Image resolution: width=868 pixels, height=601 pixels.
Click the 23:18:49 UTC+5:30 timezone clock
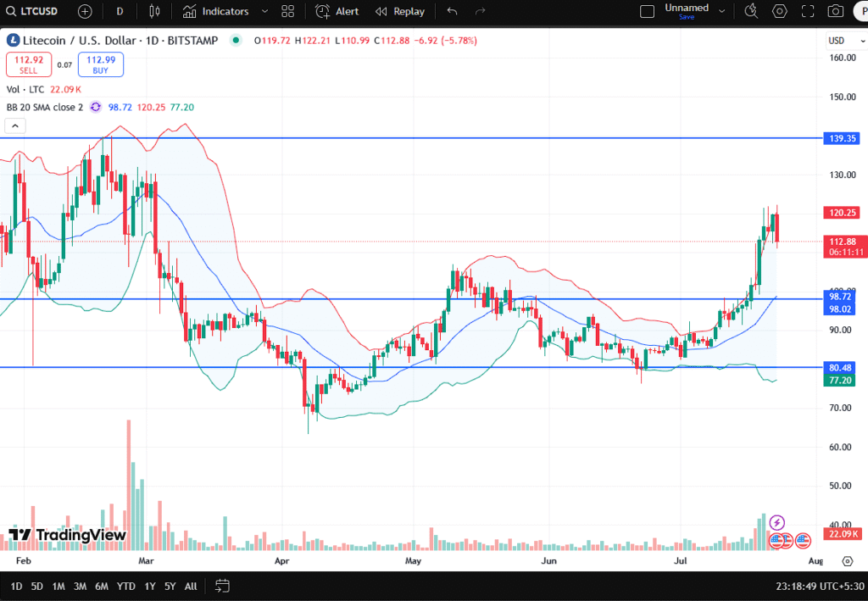pos(820,586)
